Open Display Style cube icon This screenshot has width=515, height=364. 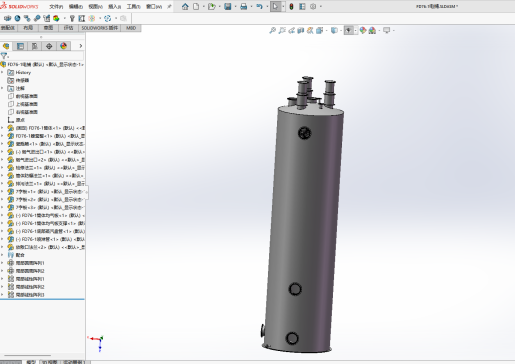334,31
